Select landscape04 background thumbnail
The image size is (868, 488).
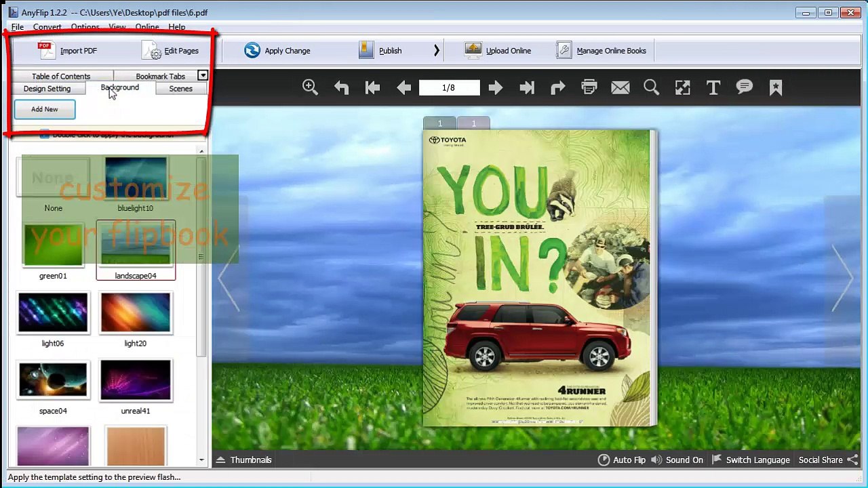point(136,250)
